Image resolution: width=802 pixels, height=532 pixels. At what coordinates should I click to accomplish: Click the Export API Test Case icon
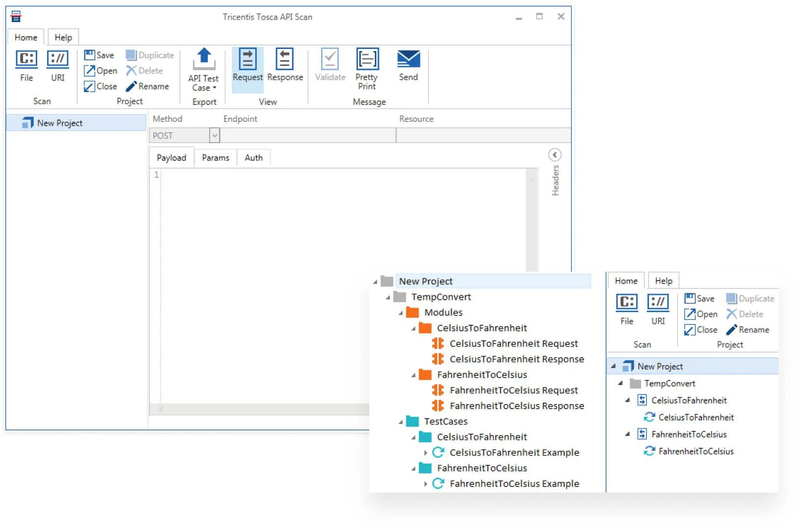pos(204,60)
